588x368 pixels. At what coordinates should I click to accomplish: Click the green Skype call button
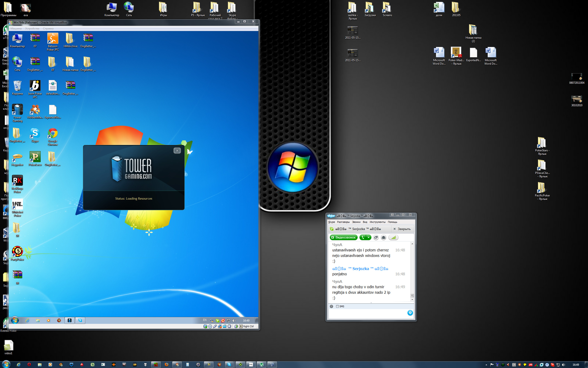[362, 237]
